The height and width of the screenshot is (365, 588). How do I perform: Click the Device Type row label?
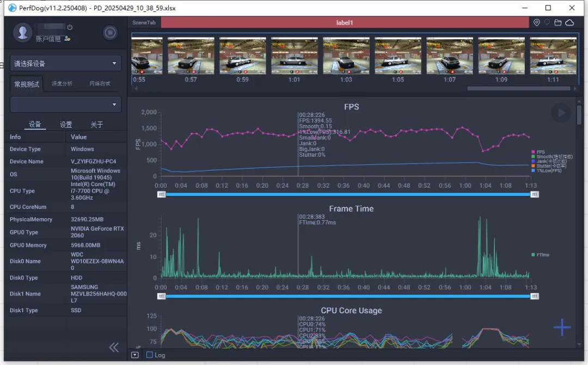click(25, 149)
